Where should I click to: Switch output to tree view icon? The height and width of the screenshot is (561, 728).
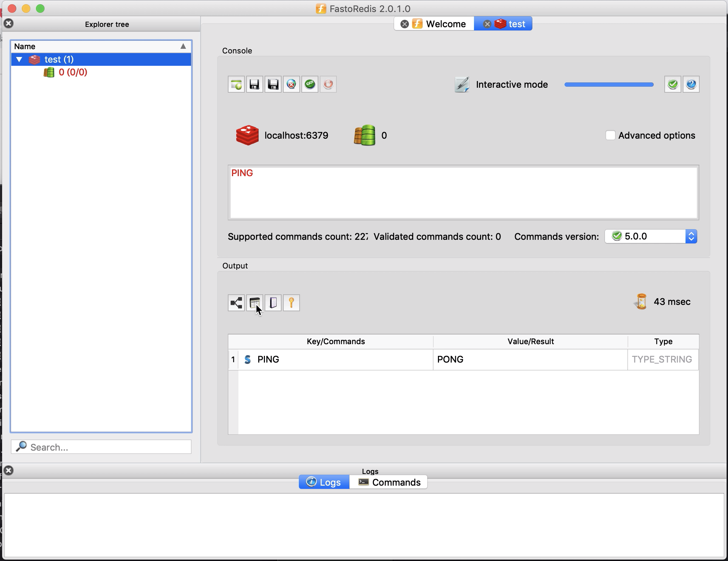coord(236,303)
